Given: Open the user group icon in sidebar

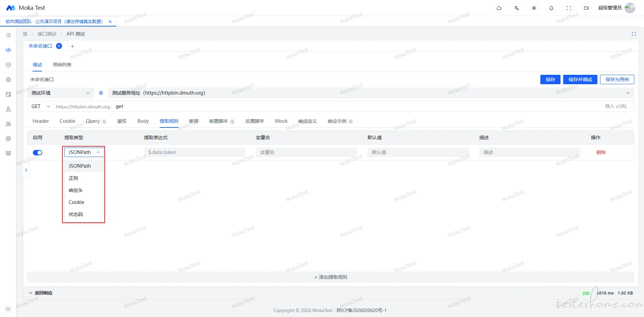Looking at the screenshot, I should (8, 124).
